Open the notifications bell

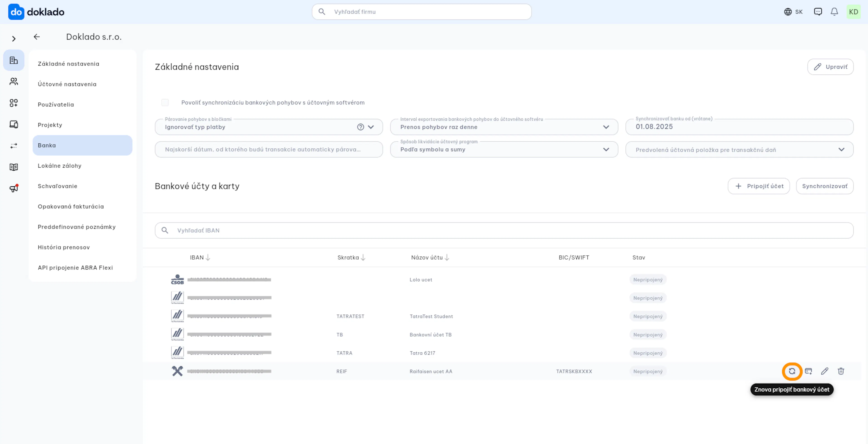pyautogui.click(x=834, y=12)
